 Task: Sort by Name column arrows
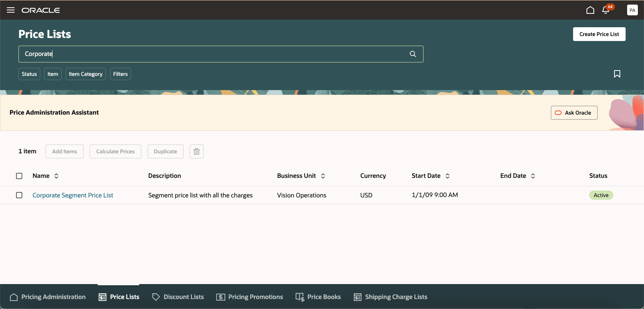tap(56, 176)
